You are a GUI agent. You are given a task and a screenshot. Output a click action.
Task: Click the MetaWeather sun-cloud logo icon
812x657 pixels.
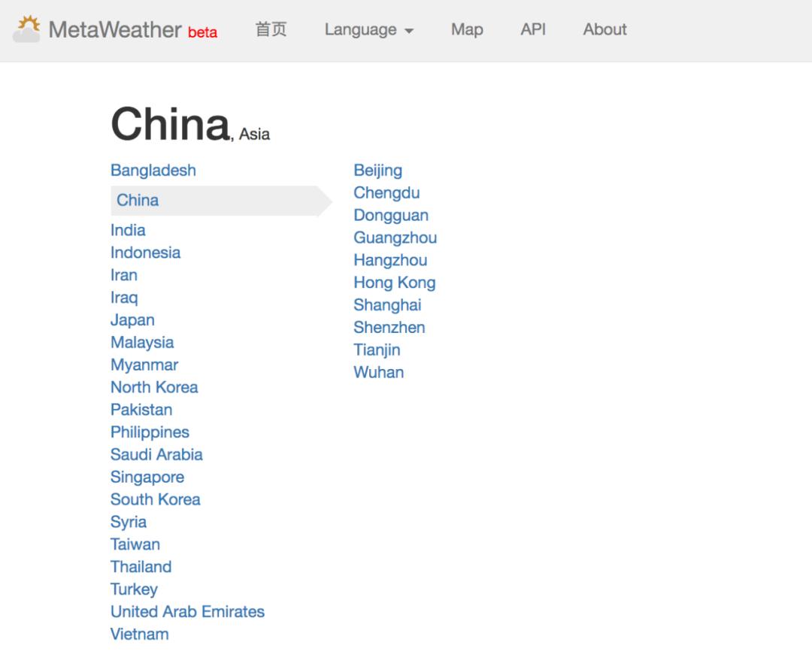coord(26,29)
